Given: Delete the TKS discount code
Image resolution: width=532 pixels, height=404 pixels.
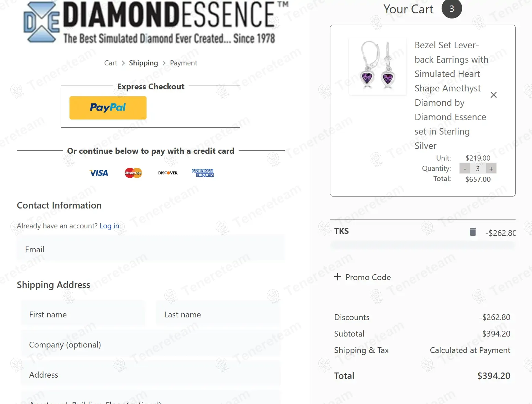Looking at the screenshot, I should pos(473,232).
